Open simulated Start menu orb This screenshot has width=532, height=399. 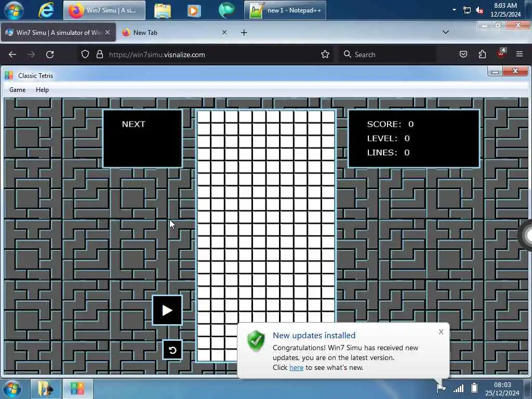pos(12,389)
